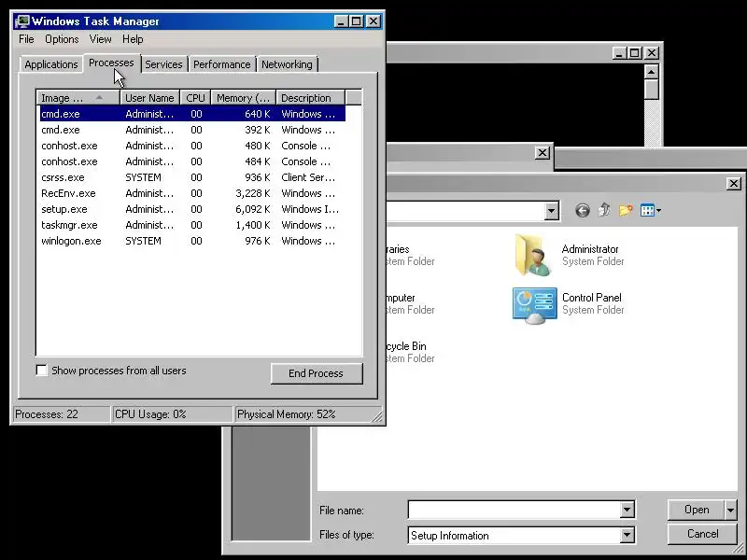Expand the Files of type dropdown
The width and height of the screenshot is (747, 560).
(627, 535)
